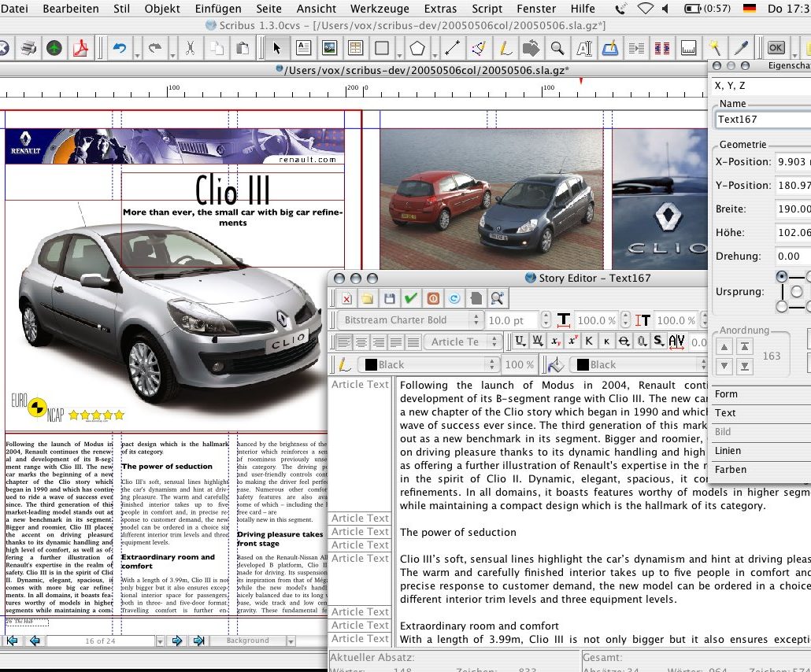Open the Preflight Verifier green icon

54,48
